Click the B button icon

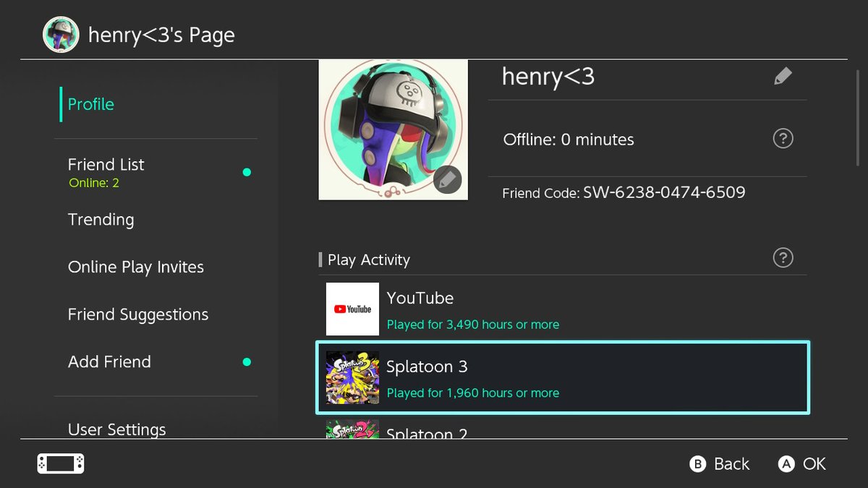point(698,464)
